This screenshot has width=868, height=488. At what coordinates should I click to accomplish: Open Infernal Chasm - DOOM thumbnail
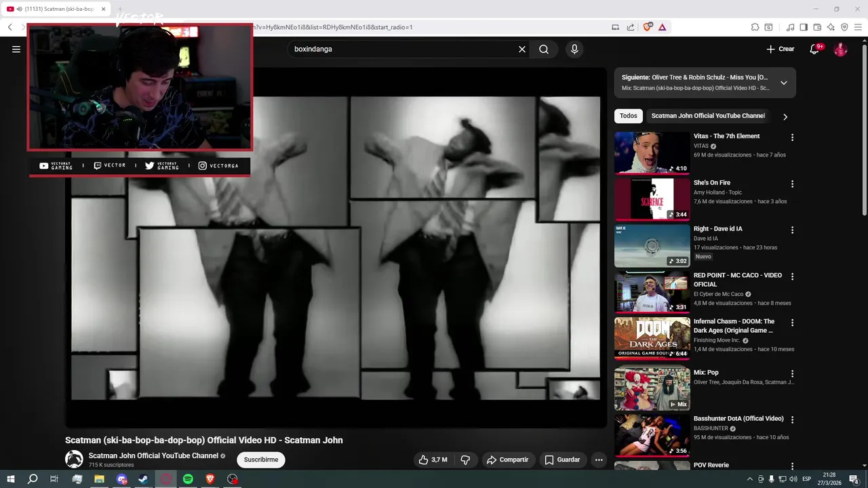[652, 338]
